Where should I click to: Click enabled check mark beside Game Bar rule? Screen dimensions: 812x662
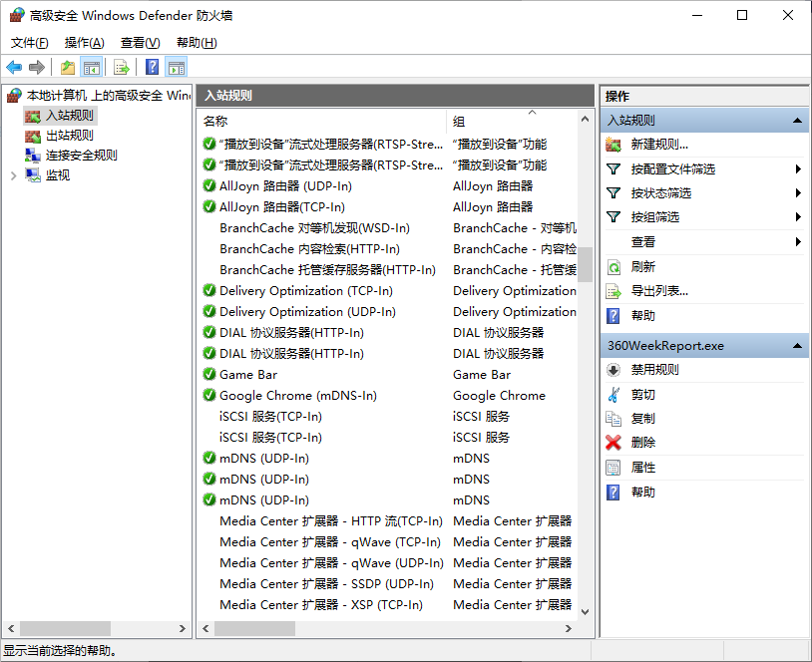pos(208,374)
